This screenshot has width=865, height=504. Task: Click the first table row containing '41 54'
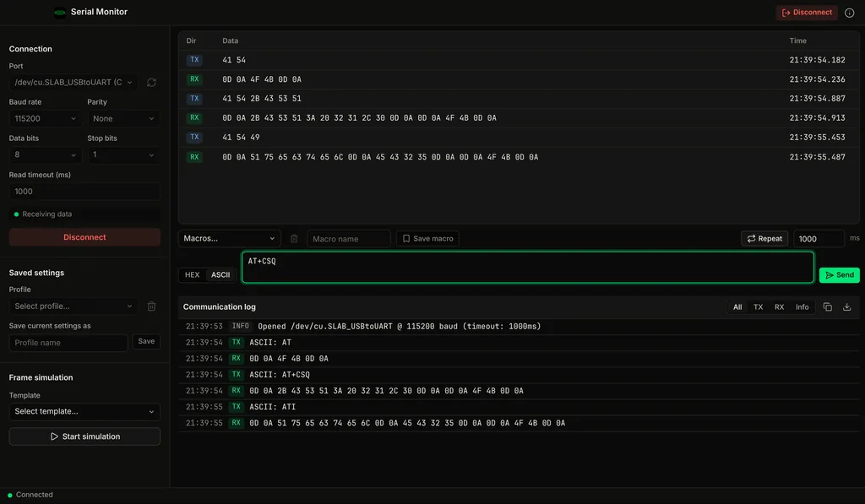(x=519, y=60)
